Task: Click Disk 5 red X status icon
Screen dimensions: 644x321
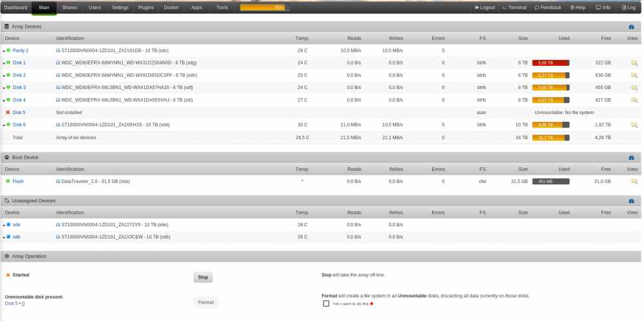Action: 8,112
